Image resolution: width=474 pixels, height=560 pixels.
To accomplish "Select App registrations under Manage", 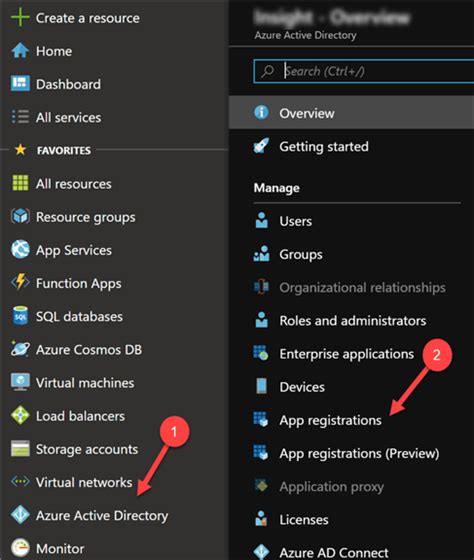I will coord(330,421).
